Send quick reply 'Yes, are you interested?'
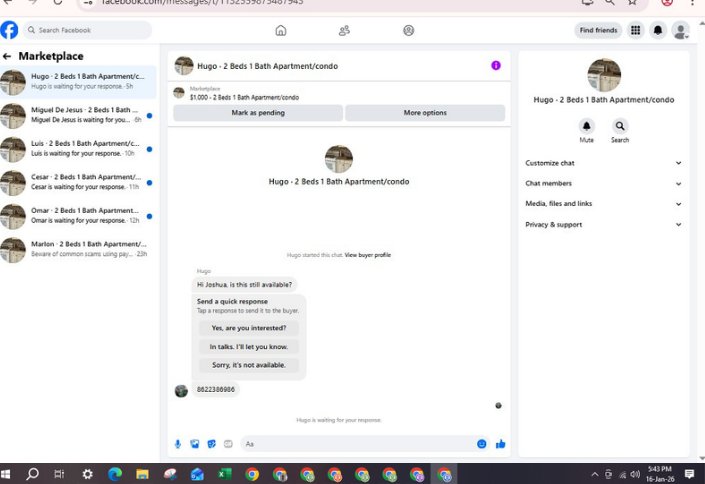 coord(249,328)
